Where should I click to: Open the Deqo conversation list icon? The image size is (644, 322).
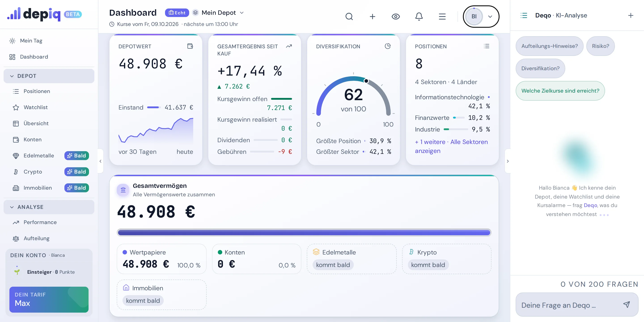524,15
